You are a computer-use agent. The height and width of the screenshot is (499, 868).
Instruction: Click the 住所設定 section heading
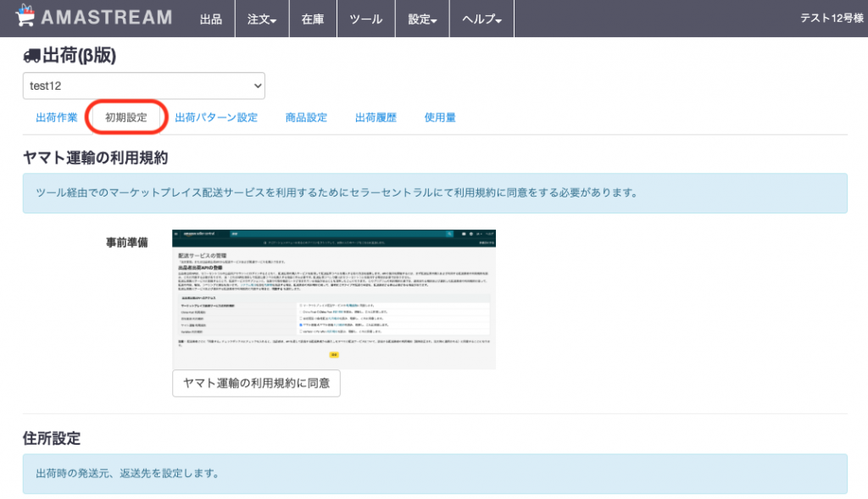(x=52, y=439)
